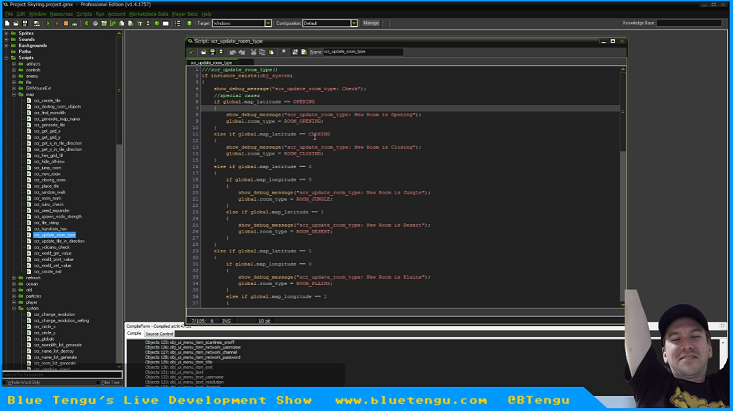
Task: Toggle the Whole Word Only checkbox
Action: point(5,382)
